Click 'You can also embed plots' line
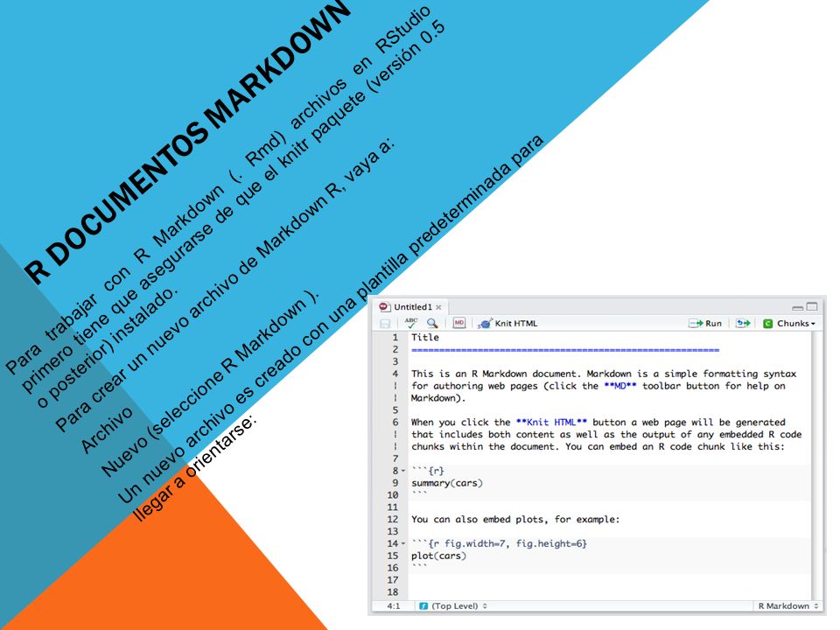 coord(514,520)
